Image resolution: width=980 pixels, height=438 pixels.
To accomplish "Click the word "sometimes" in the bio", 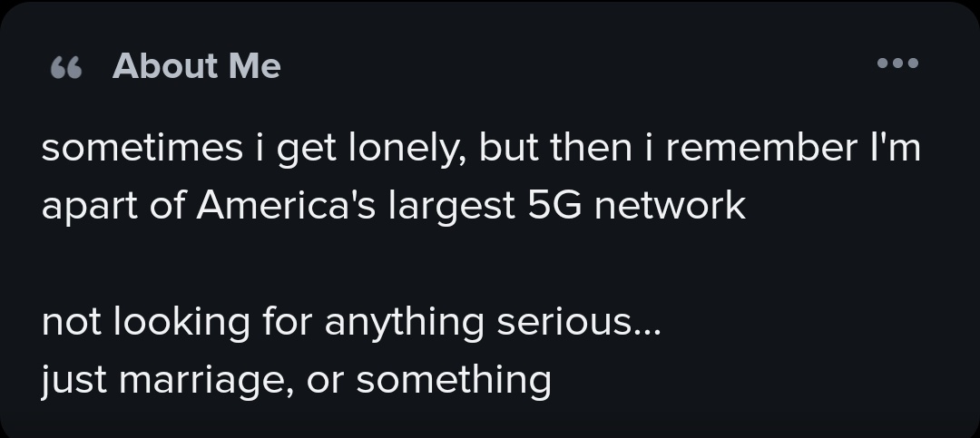I will tap(142, 148).
